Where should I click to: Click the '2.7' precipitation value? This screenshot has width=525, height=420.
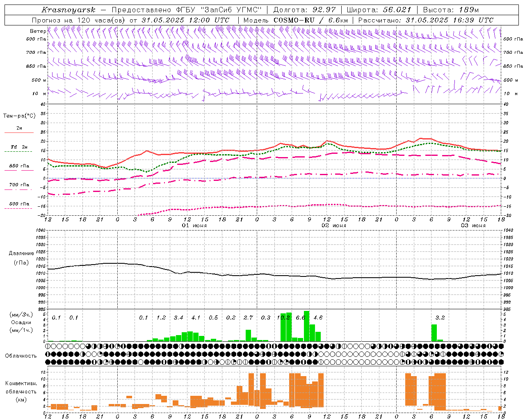pos(248,317)
